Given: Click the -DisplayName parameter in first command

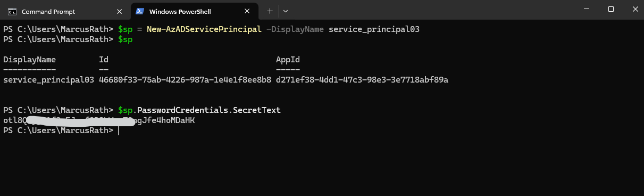Looking at the screenshot, I should [x=295, y=29].
